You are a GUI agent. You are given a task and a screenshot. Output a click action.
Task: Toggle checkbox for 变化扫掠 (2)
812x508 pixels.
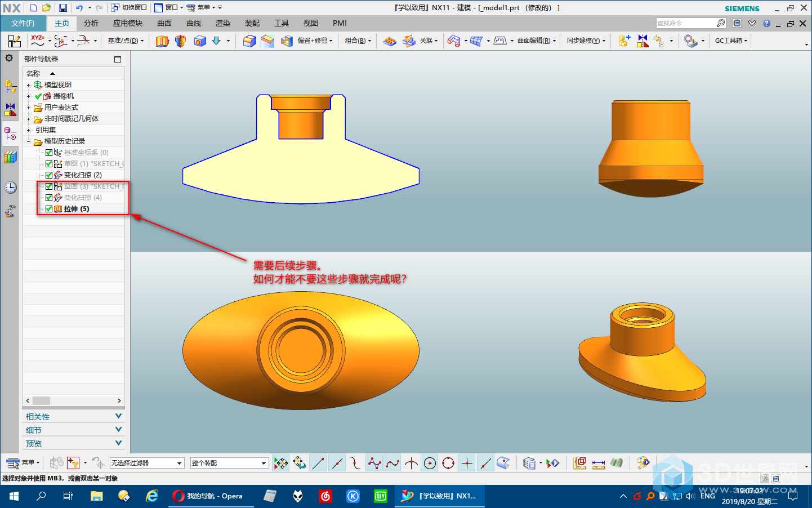[x=49, y=175]
